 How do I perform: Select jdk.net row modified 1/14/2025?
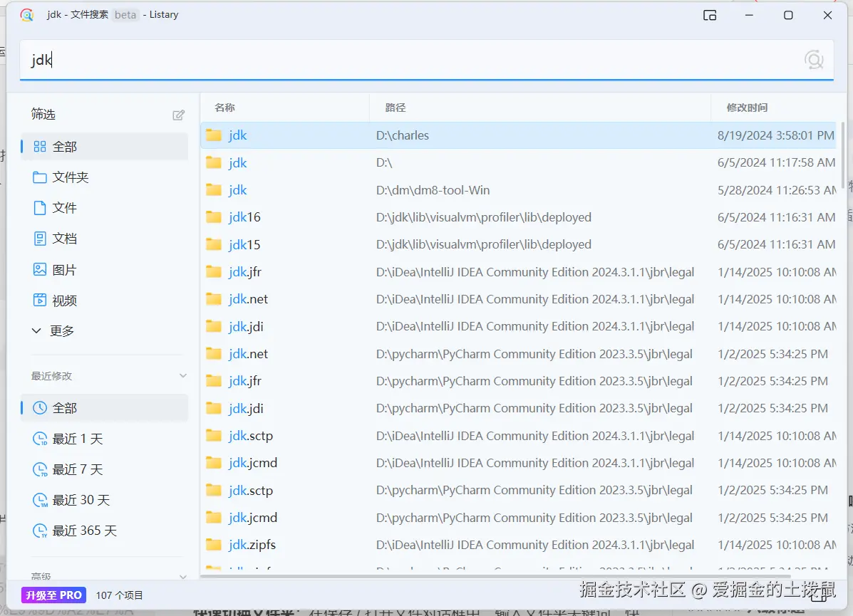click(x=519, y=299)
